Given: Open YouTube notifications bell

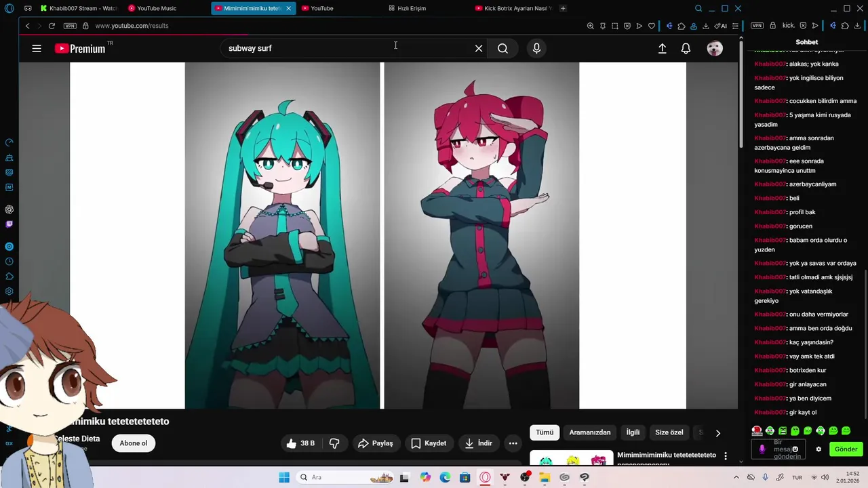Looking at the screenshot, I should 686,48.
